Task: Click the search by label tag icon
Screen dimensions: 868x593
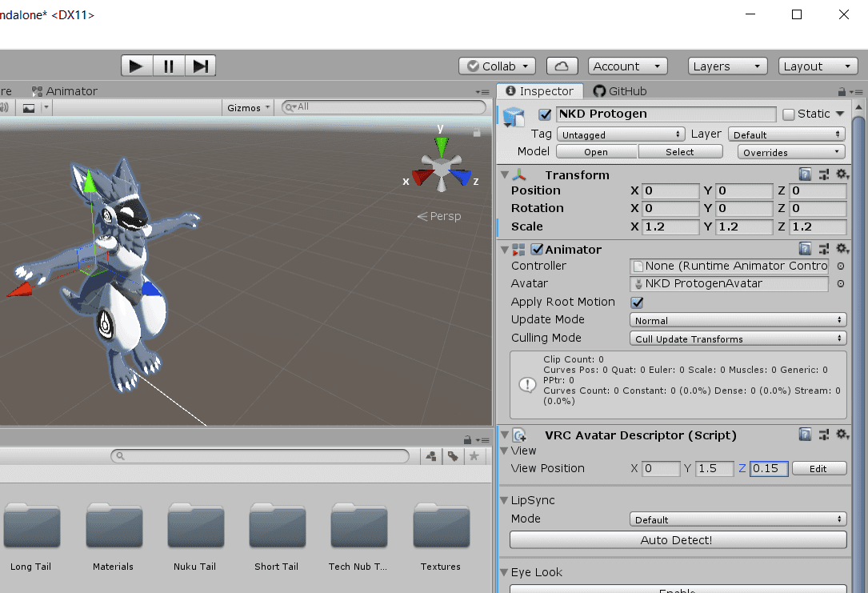Action: click(453, 456)
